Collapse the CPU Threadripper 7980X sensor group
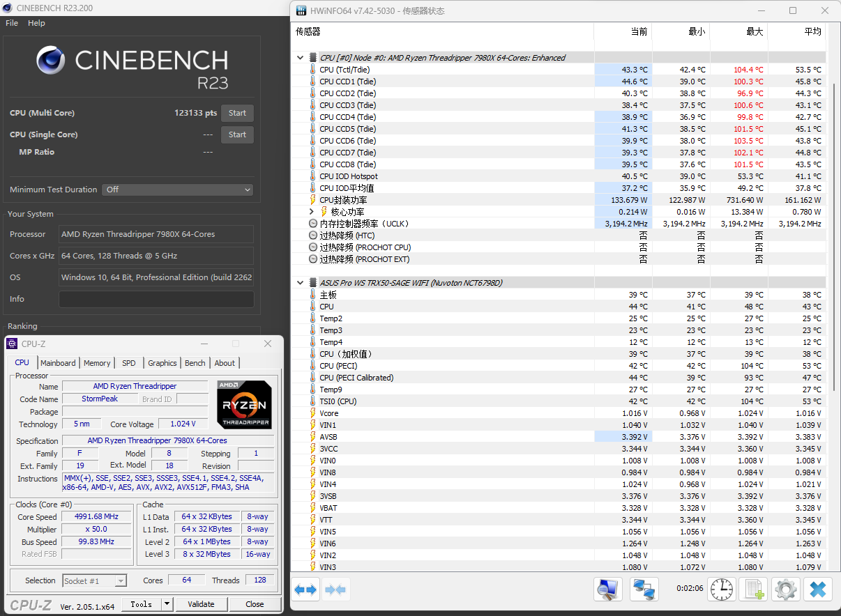The width and height of the screenshot is (841, 616). (x=301, y=58)
